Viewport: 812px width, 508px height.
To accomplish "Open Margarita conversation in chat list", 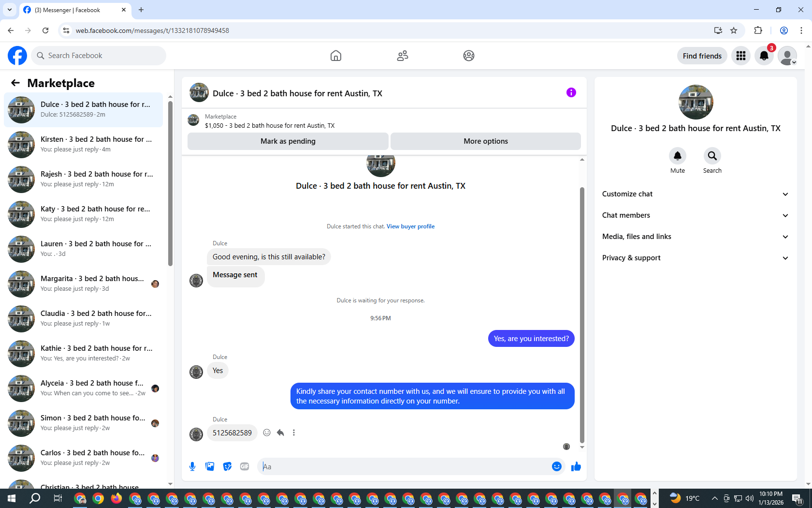I will click(x=83, y=284).
